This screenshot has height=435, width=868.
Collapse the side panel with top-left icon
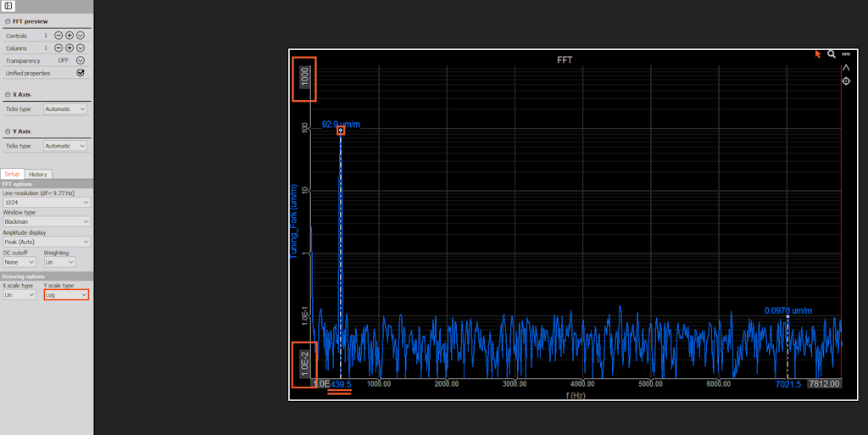[8, 6]
